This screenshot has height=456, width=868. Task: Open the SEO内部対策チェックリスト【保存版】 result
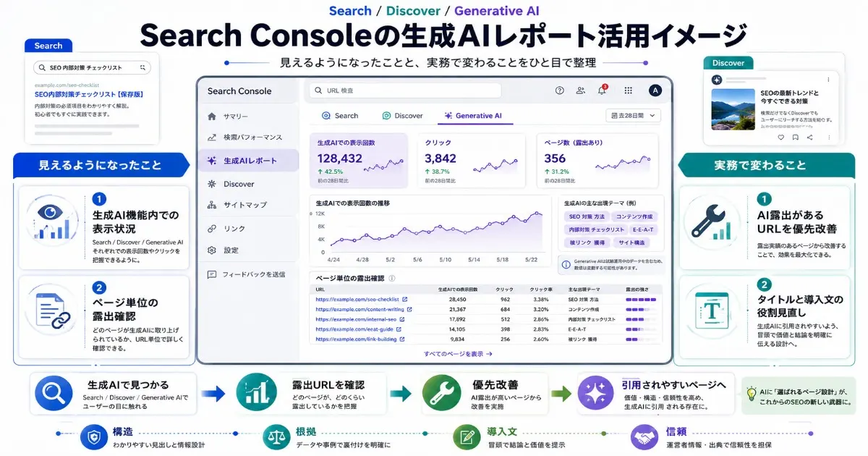pyautogui.click(x=88, y=94)
